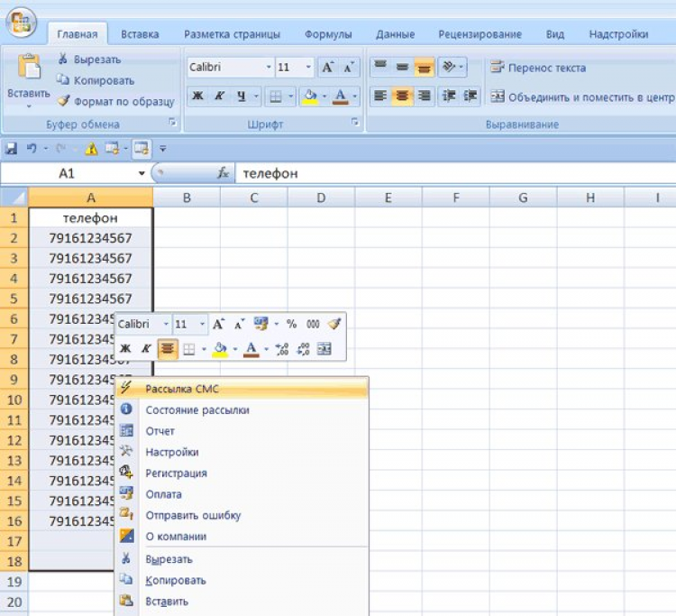The height and width of the screenshot is (616, 676).
Task: Switch to Надстройки tab
Action: 618,34
